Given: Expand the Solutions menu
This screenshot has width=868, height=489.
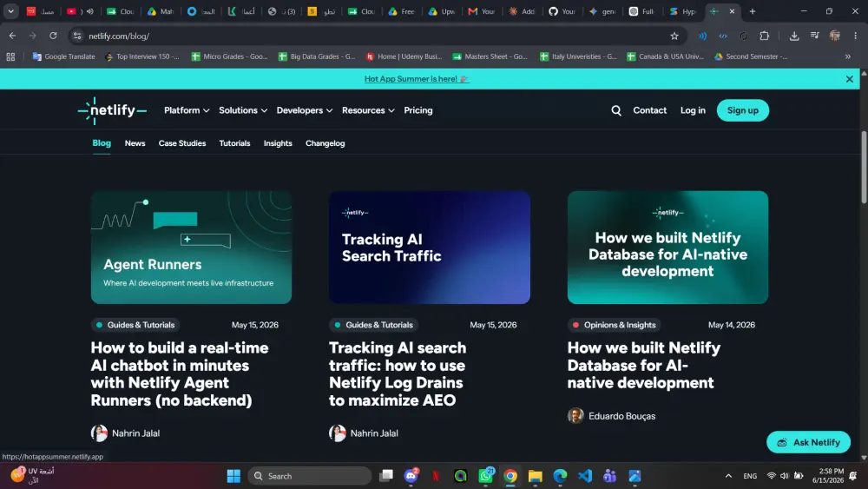Looking at the screenshot, I should 243,111.
